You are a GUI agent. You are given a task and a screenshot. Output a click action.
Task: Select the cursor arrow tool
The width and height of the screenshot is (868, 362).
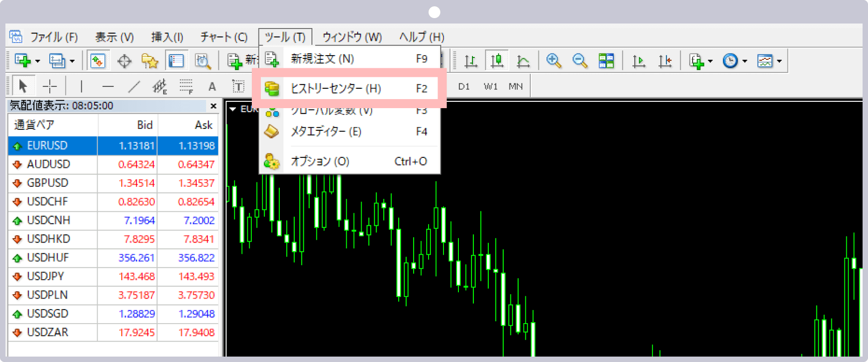23,86
